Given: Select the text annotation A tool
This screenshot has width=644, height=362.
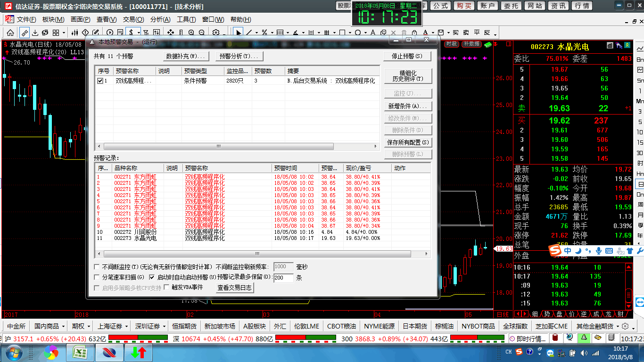Looking at the screenshot, I should [372, 33].
